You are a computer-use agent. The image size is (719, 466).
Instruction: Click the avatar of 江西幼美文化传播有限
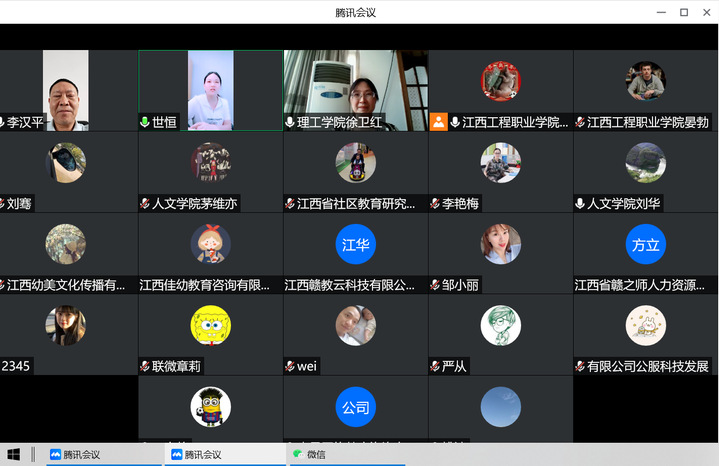tap(66, 244)
